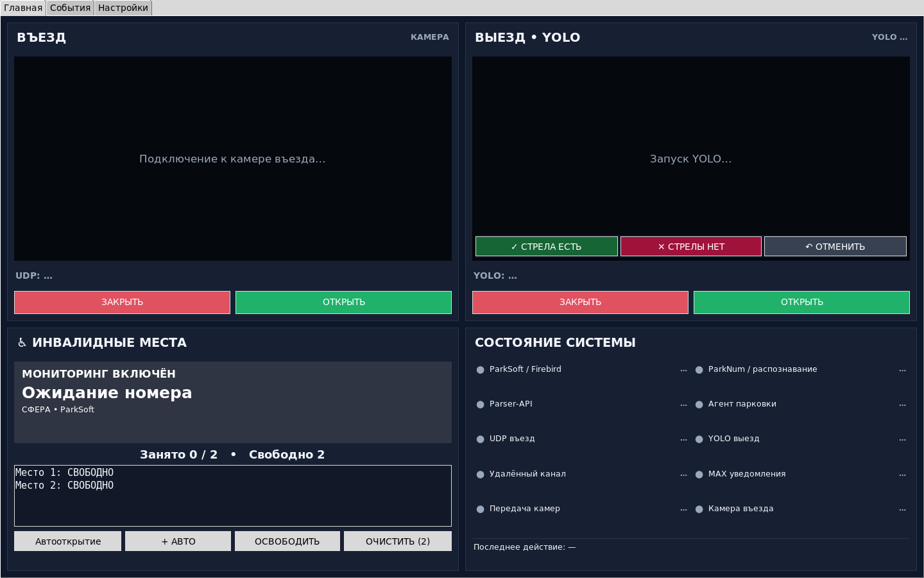The height and width of the screenshot is (578, 924).
Task: Open the Настройки tab
Action: click(x=123, y=8)
